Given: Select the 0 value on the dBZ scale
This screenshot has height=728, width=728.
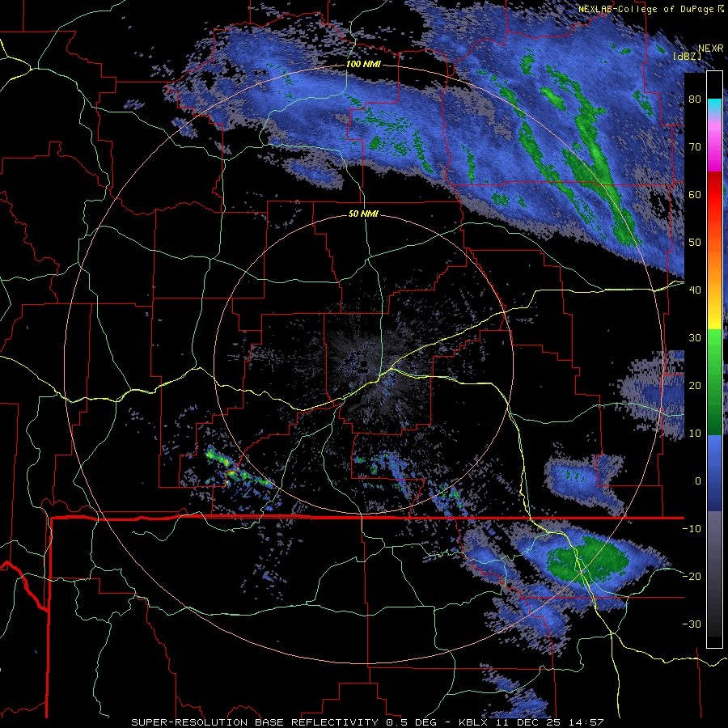Looking at the screenshot, I should pos(698,481).
